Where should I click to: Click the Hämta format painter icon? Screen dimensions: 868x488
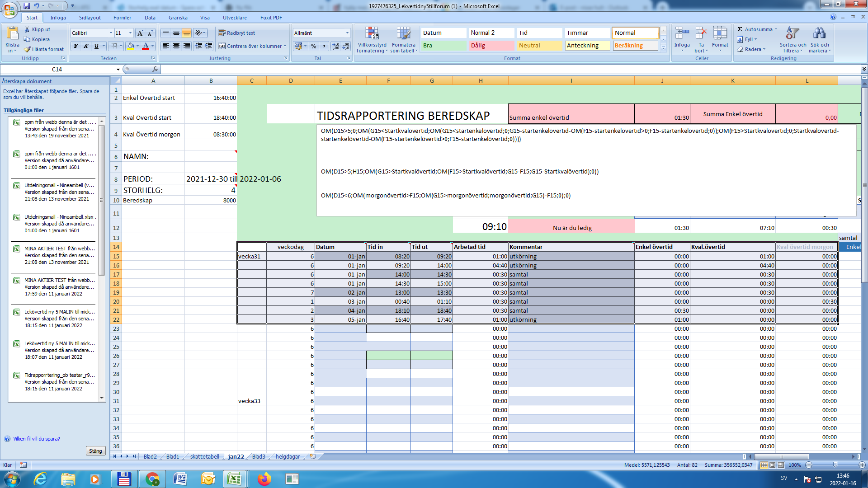28,49
